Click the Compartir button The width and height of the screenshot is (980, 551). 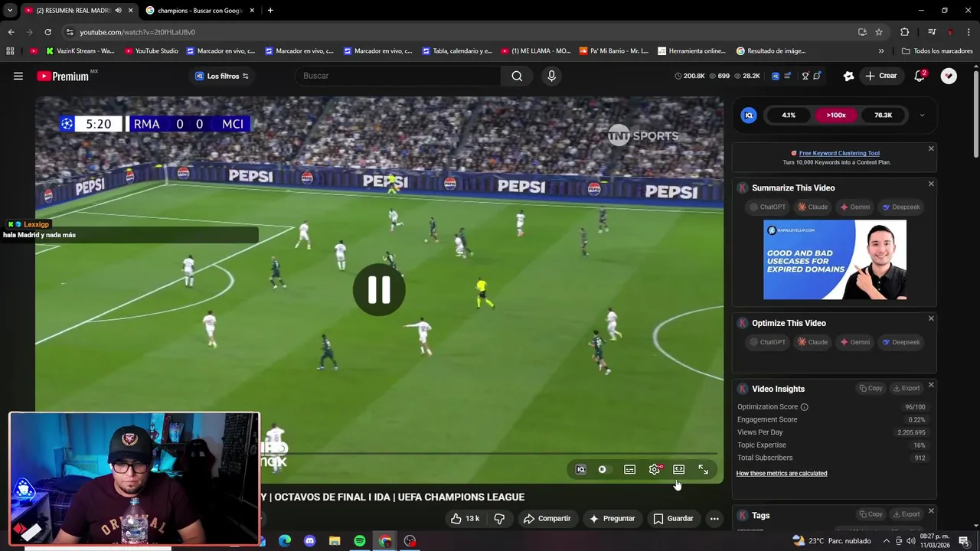(547, 518)
